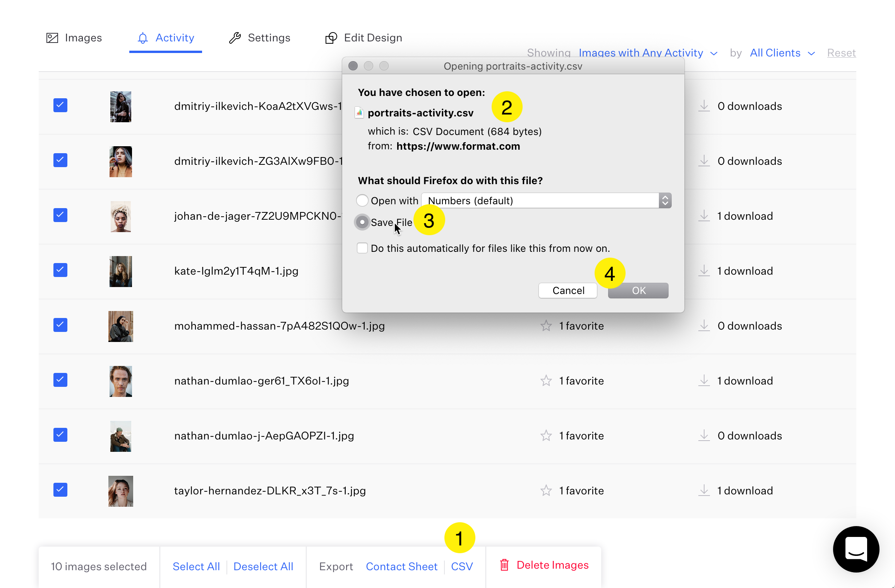895x588 pixels.
Task: Click the favorite star on mohammed-hassan image row
Action: [546, 326]
